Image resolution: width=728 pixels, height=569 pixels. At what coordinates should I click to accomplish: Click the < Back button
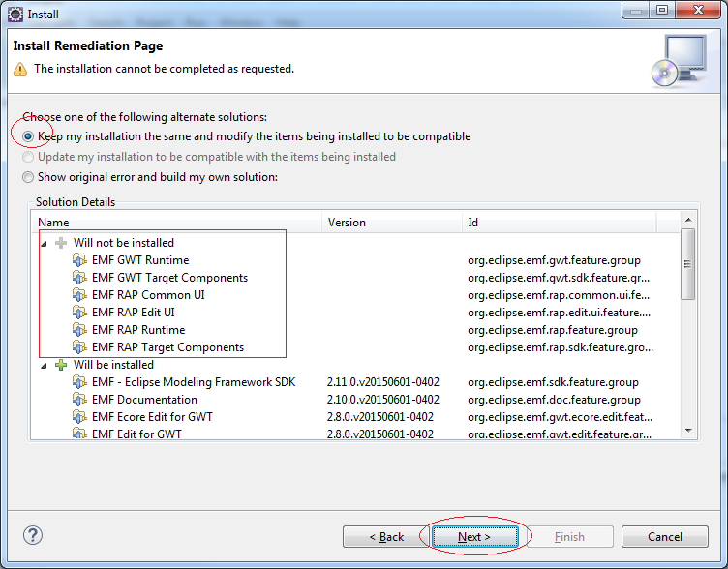click(386, 536)
